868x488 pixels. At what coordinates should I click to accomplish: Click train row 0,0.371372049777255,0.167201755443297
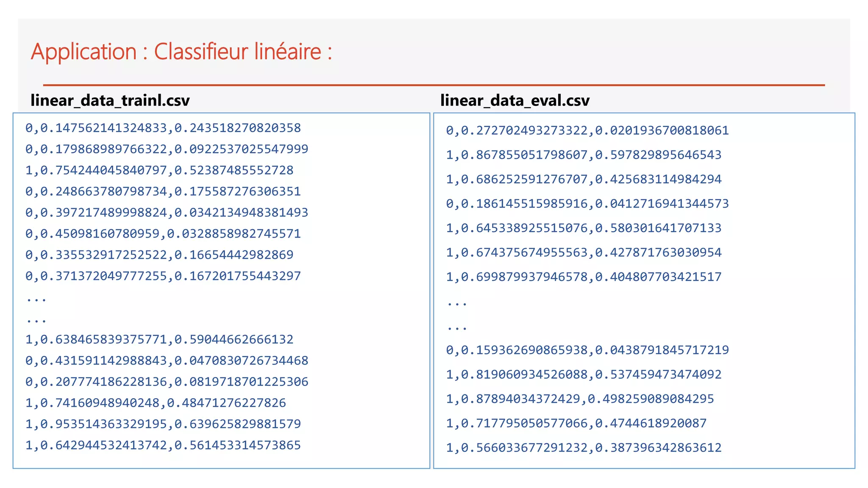(163, 276)
